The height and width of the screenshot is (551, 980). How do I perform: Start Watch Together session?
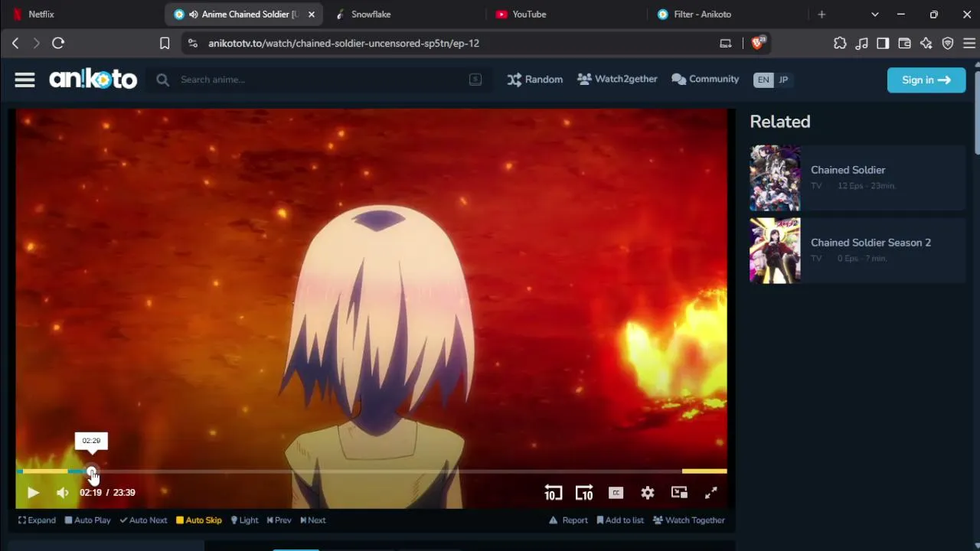tap(689, 520)
